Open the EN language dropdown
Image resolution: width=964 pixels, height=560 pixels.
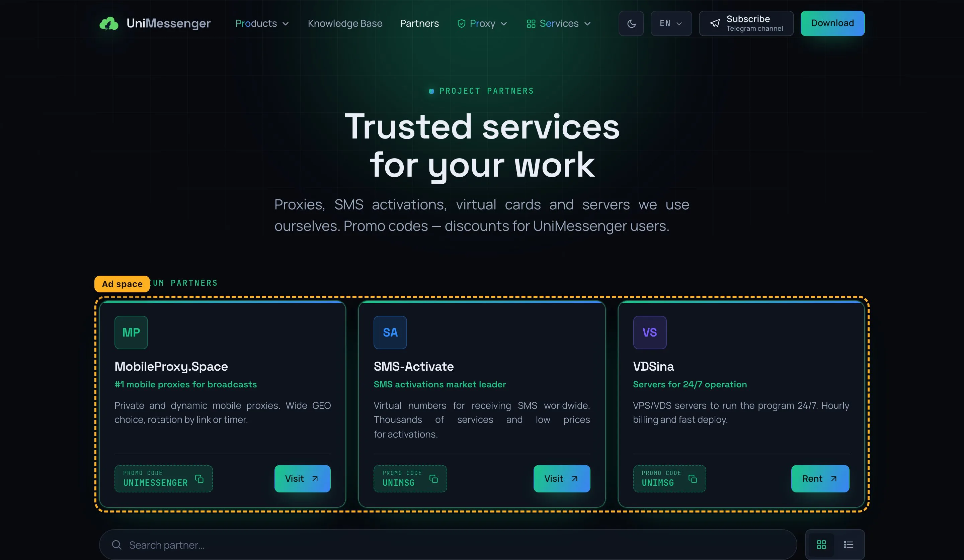pyautogui.click(x=671, y=23)
